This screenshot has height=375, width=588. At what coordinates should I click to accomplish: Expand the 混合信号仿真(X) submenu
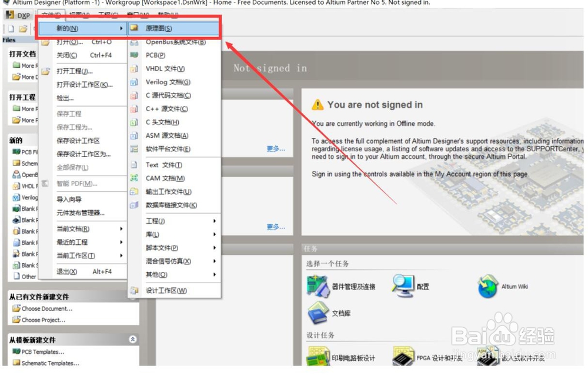[174, 261]
